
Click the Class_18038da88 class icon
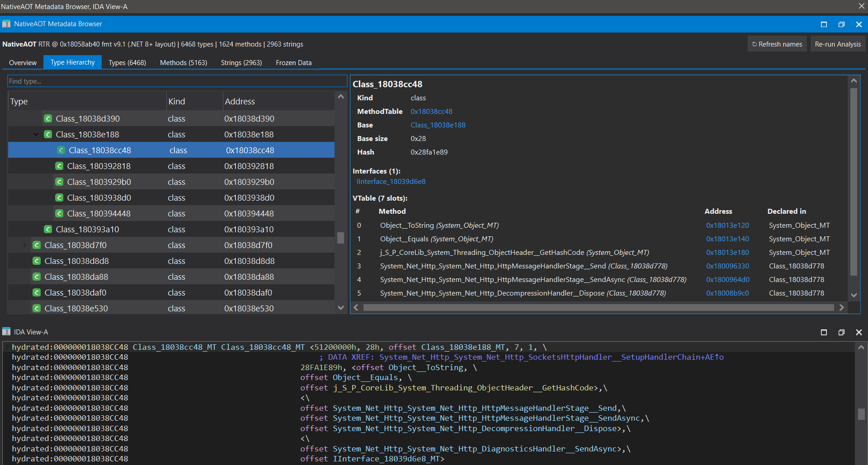pyautogui.click(x=37, y=277)
